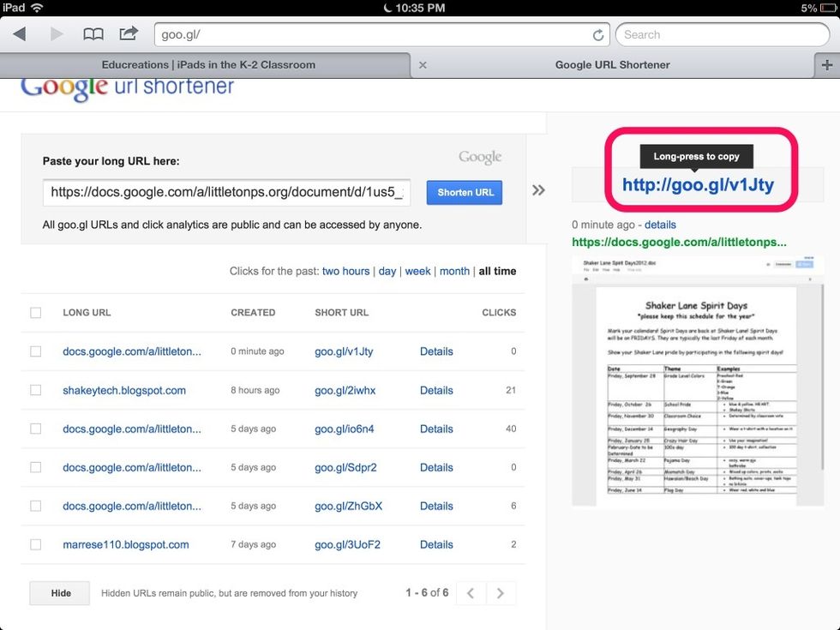This screenshot has height=630, width=840.
Task: Click the LONG URL column header
Action: (87, 312)
